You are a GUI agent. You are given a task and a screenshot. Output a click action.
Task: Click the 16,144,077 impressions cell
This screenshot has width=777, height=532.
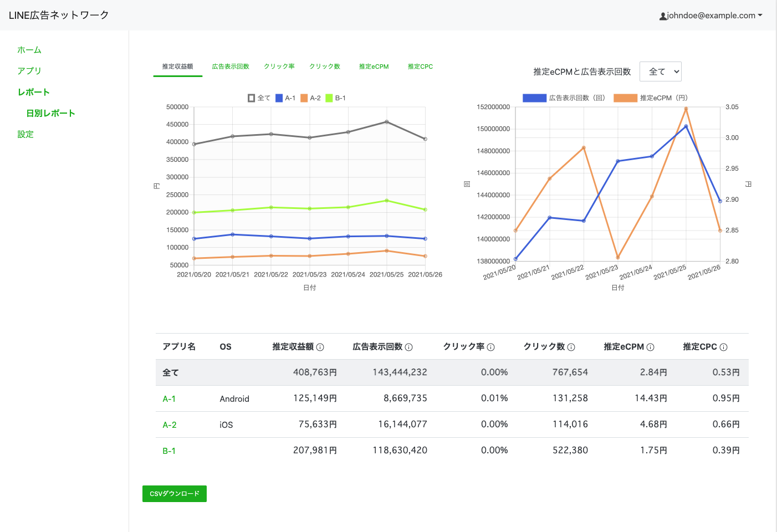click(x=403, y=424)
